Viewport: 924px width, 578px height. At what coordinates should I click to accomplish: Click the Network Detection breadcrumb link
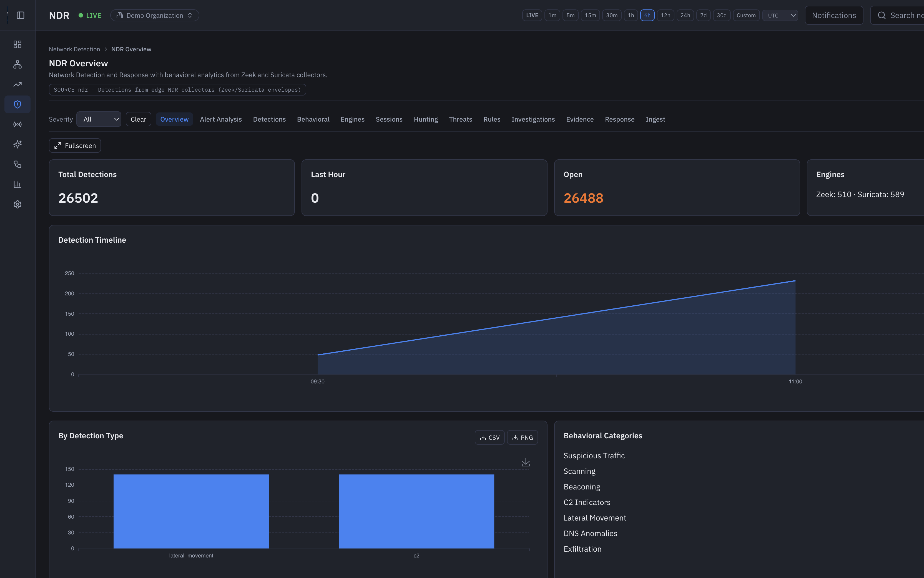(x=74, y=49)
